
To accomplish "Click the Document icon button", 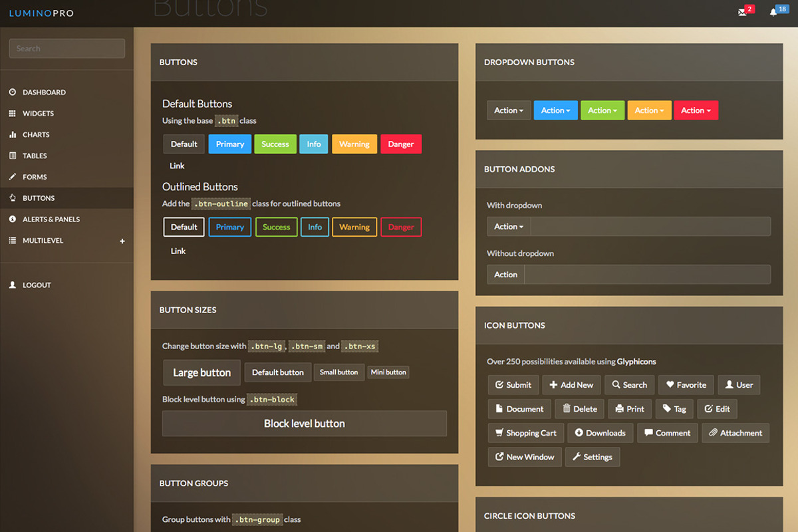I will coord(519,409).
